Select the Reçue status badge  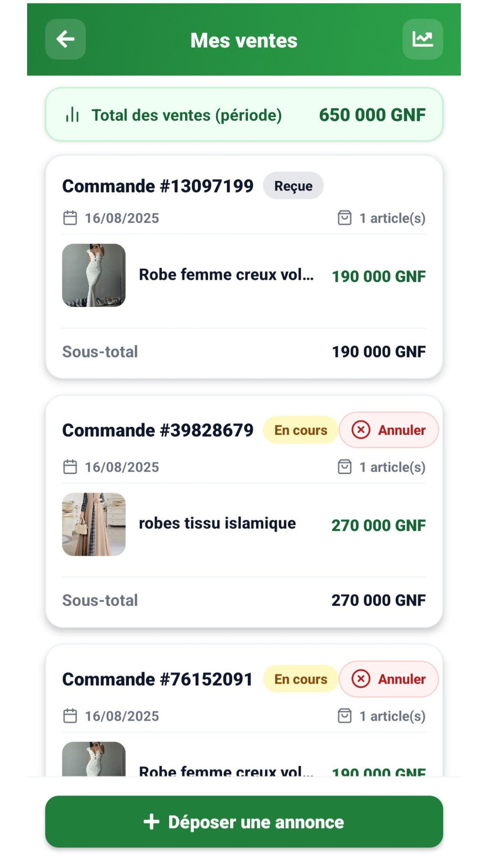point(293,186)
